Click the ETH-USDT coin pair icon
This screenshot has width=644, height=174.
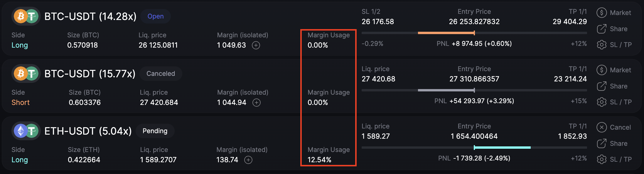[26, 131]
